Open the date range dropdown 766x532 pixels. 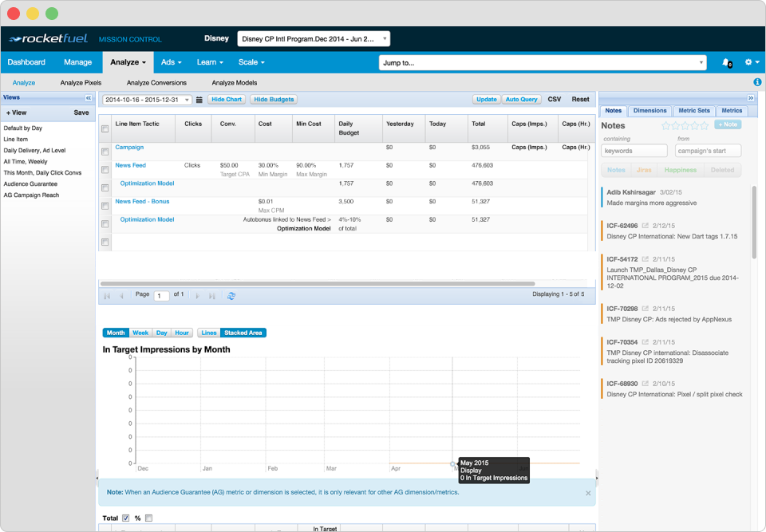click(147, 100)
